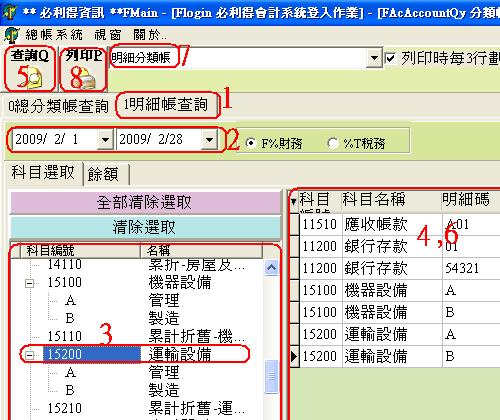
Task: Open the end date 2009/2/28 dropdown
Action: [209, 139]
